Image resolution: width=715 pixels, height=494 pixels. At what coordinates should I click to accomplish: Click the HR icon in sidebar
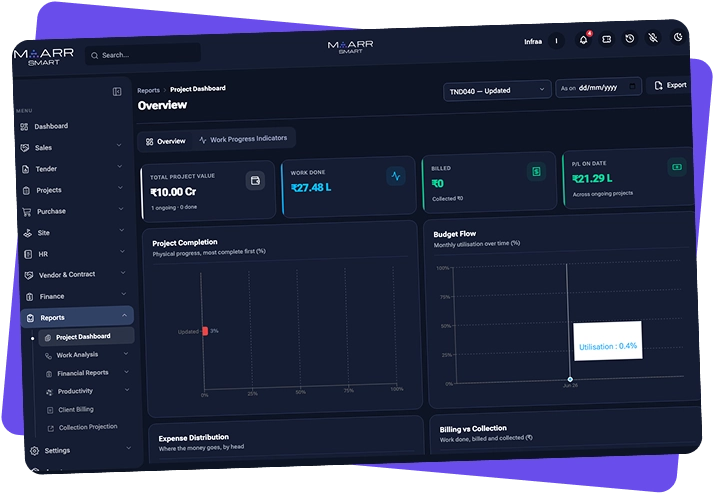click(x=28, y=254)
